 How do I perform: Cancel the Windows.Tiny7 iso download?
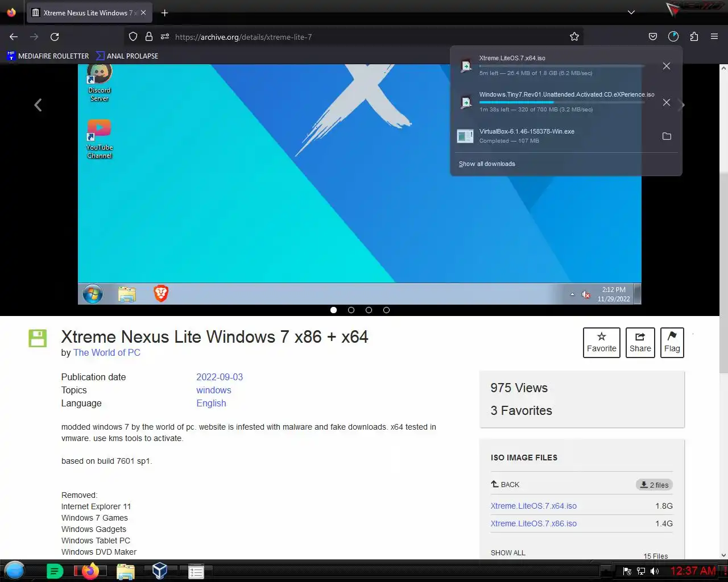667,102
